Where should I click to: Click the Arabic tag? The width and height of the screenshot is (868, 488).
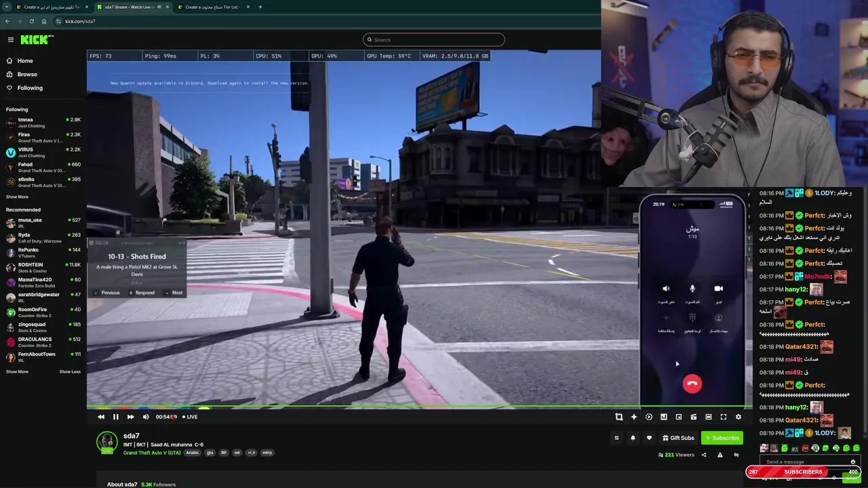(x=193, y=453)
